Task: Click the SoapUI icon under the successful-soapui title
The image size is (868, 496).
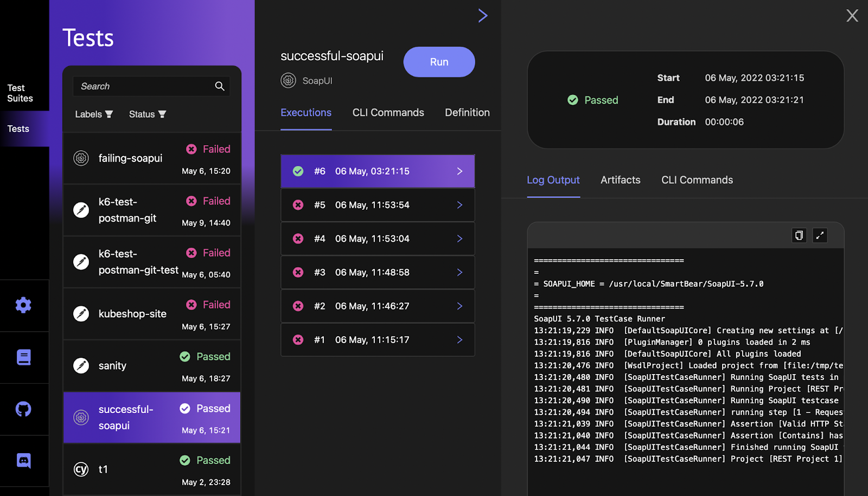Action: [x=288, y=81]
